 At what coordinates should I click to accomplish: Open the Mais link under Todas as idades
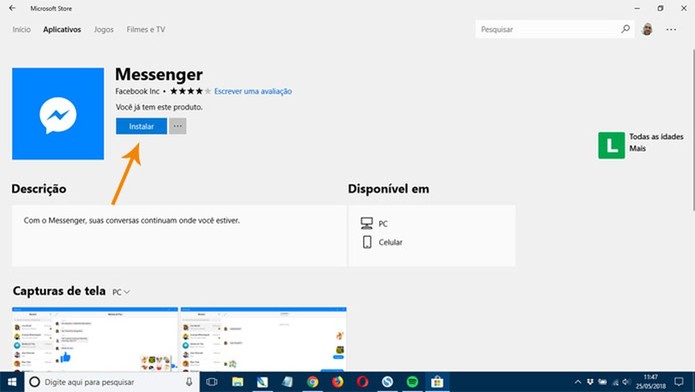click(637, 149)
